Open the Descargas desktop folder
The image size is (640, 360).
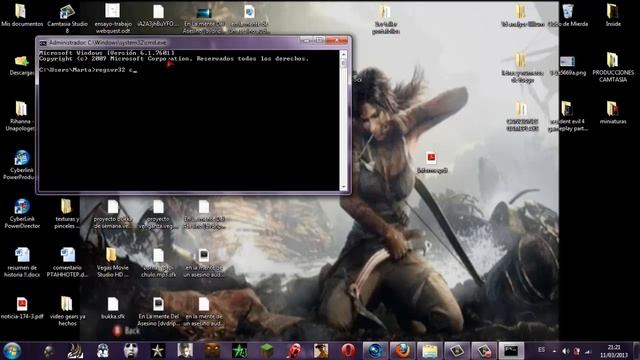(x=21, y=65)
